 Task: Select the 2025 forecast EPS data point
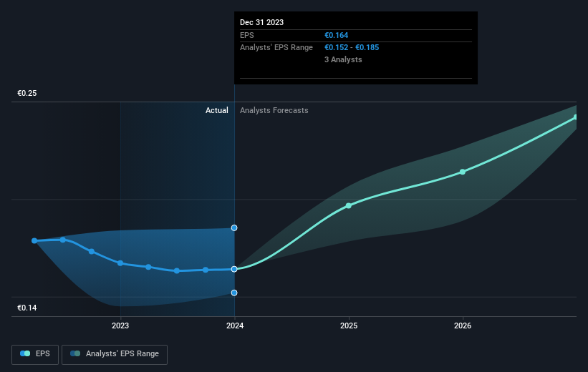point(349,205)
